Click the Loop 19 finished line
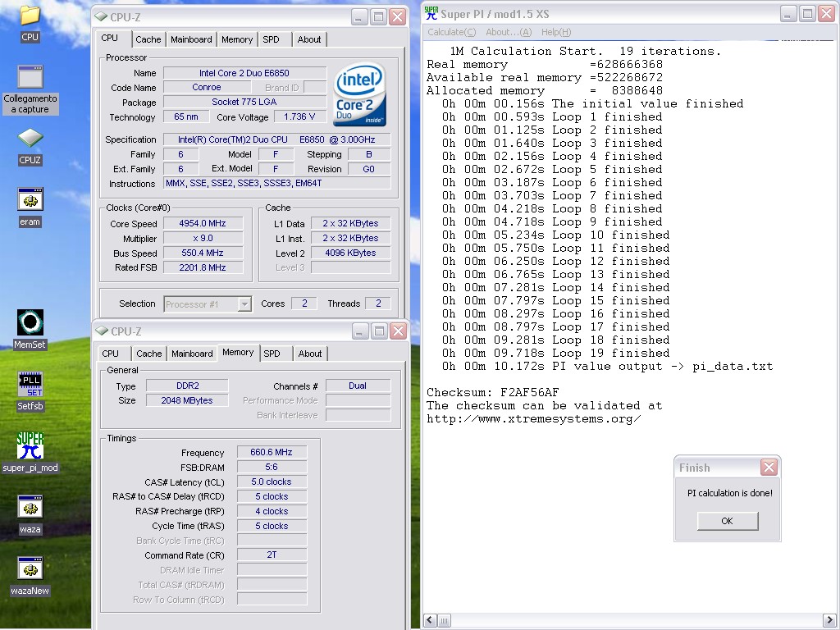 [555, 353]
